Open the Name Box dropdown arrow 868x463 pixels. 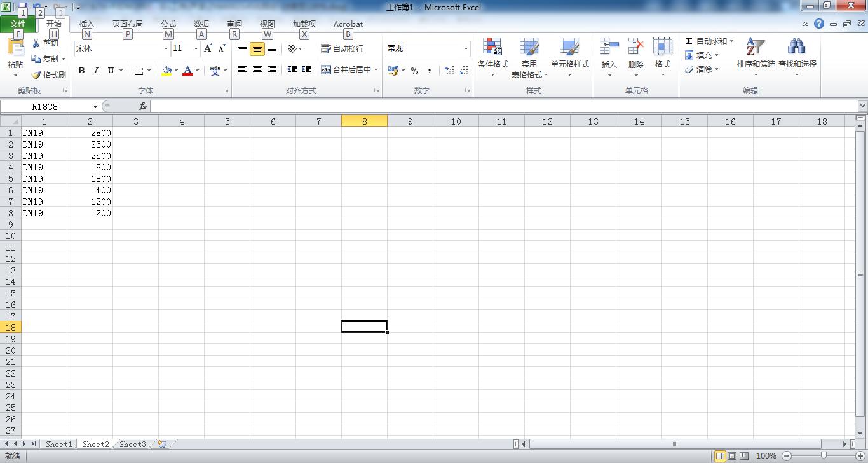pos(95,106)
